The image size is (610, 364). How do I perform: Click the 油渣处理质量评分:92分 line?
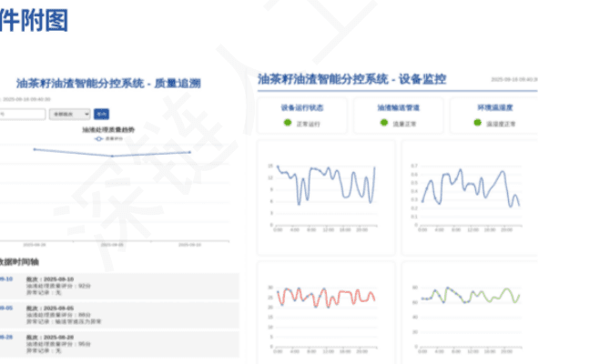coord(58,286)
